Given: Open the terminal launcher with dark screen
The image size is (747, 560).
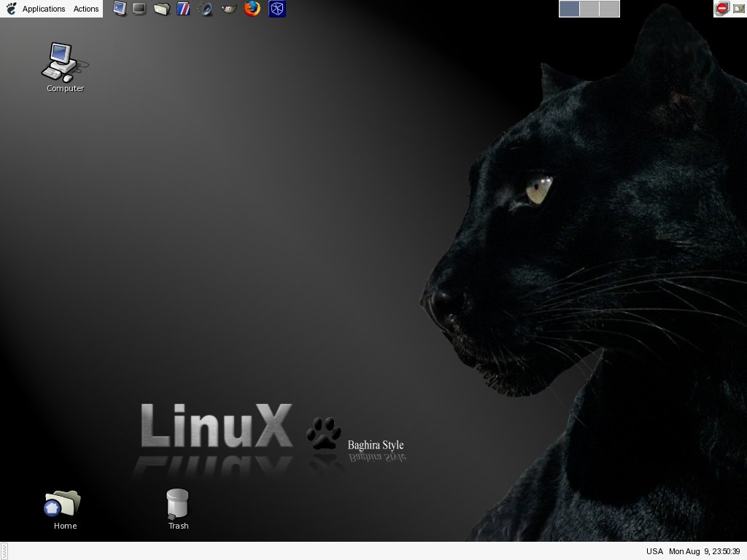Looking at the screenshot, I should [139, 9].
